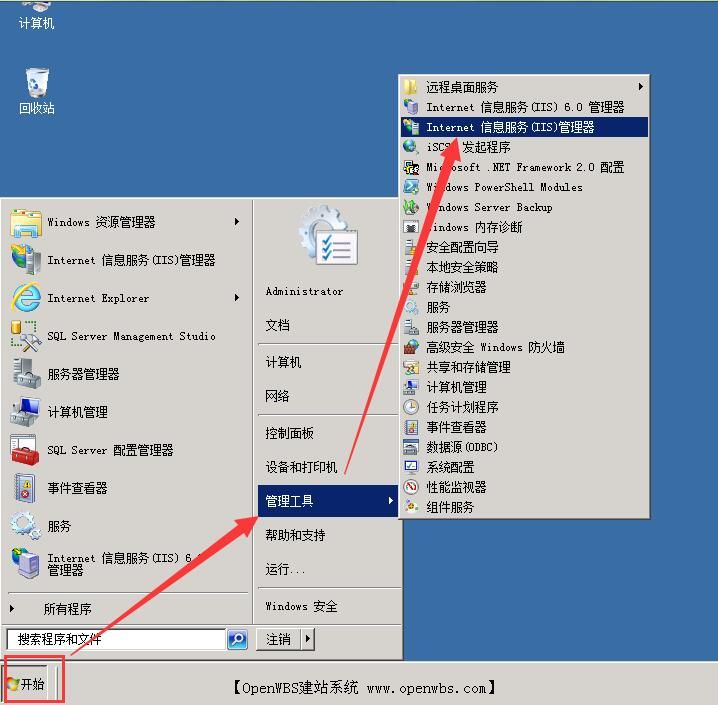Open the arrow next to 注销 button
The image size is (718, 705).
point(307,639)
